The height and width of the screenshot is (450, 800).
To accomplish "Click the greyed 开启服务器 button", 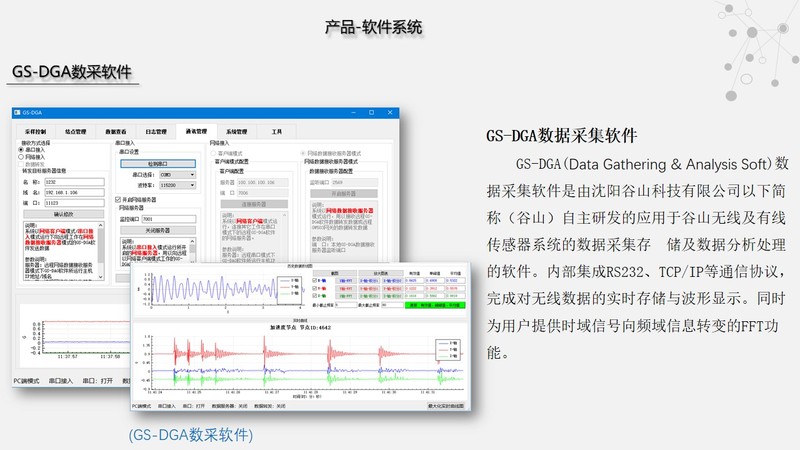I will (344, 194).
